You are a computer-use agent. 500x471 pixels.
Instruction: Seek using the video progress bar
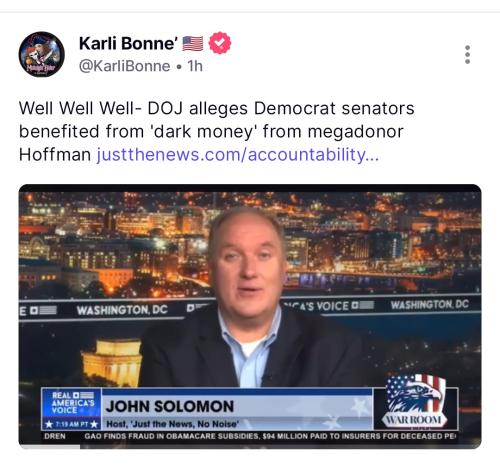250,447
